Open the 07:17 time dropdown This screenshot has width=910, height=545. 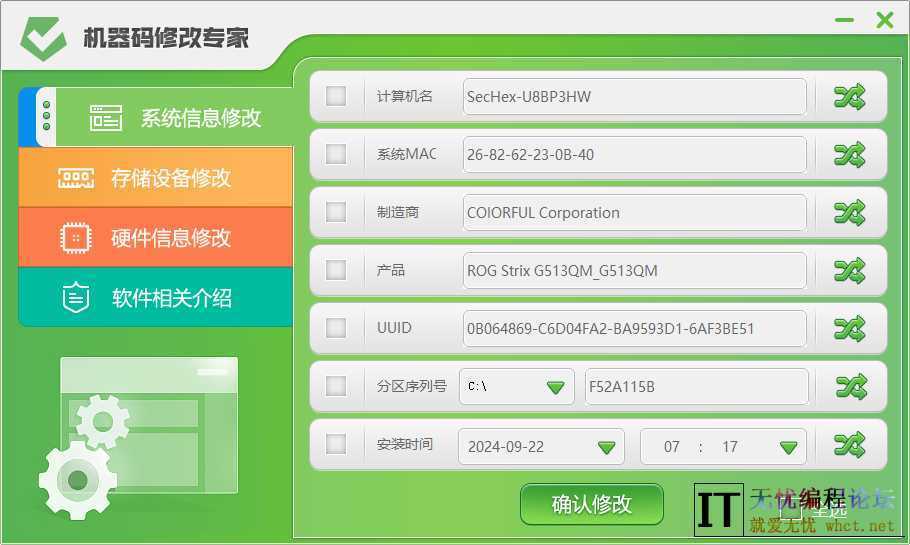pos(788,447)
